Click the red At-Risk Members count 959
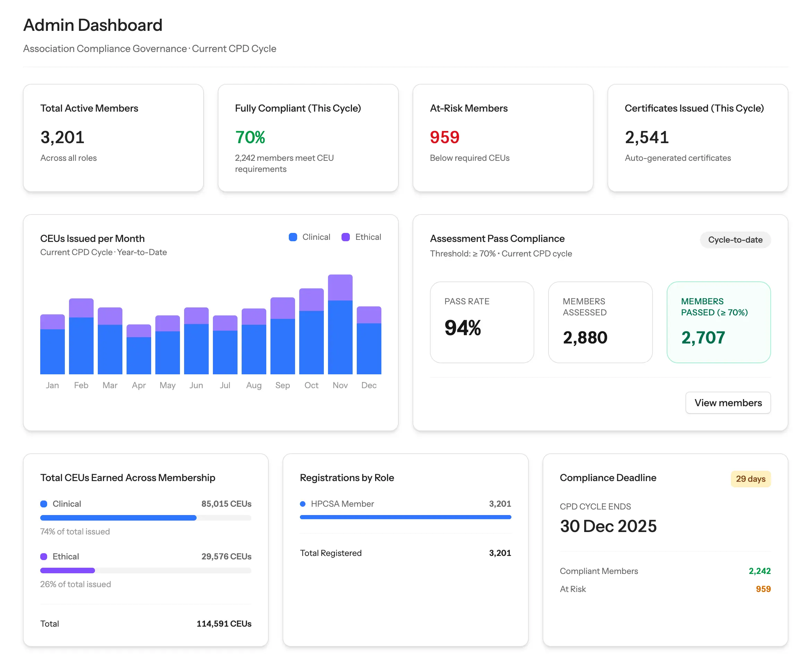Screen dimensions: 812x662 click(x=444, y=137)
